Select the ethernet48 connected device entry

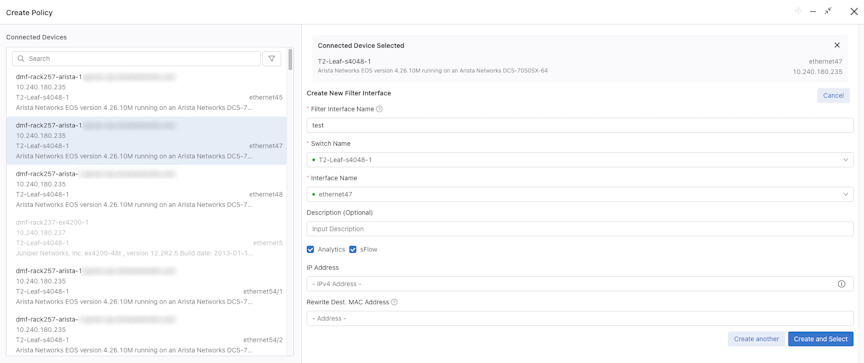click(x=147, y=189)
